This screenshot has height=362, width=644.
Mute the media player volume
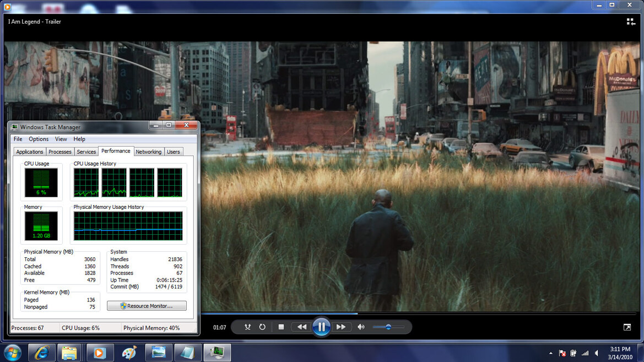[361, 327]
